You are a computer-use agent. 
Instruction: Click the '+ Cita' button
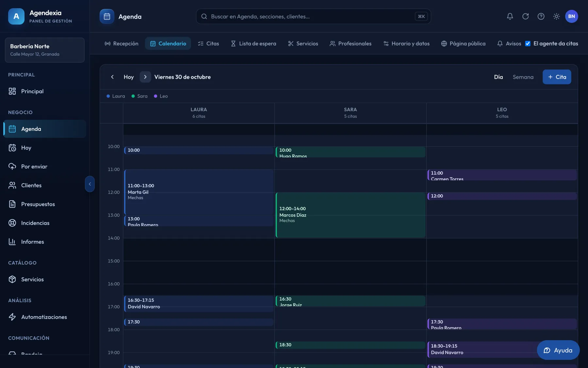[x=557, y=77]
